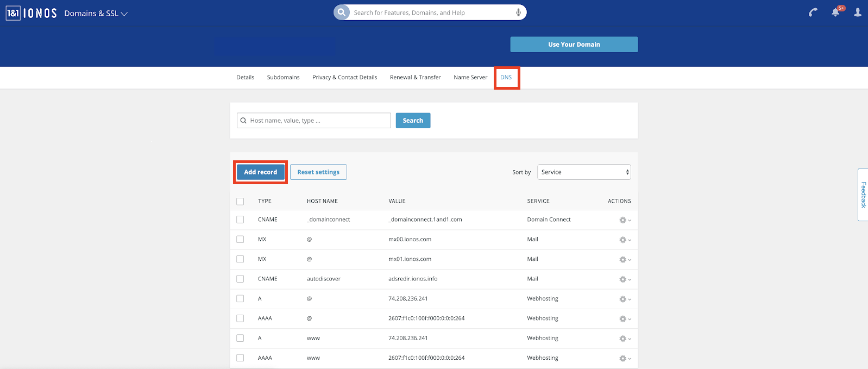Click the autodiscover host name cell
Viewport: 868px width, 369px height.
(x=324, y=279)
